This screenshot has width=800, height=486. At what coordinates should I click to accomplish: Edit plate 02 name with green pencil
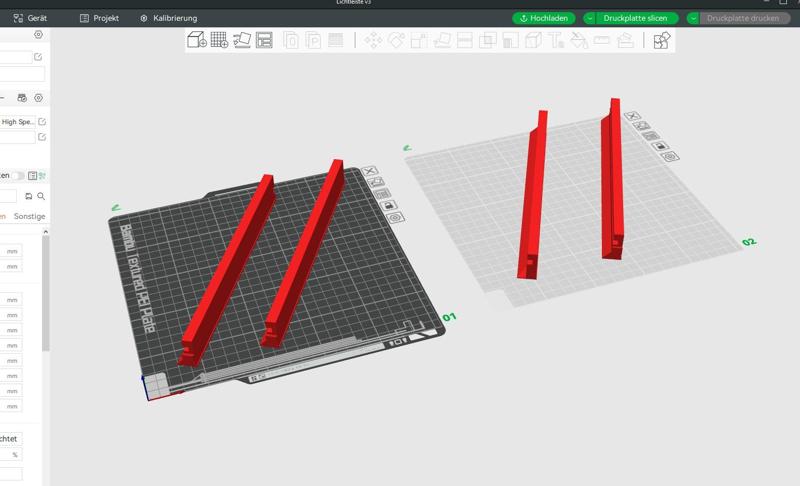[407, 148]
